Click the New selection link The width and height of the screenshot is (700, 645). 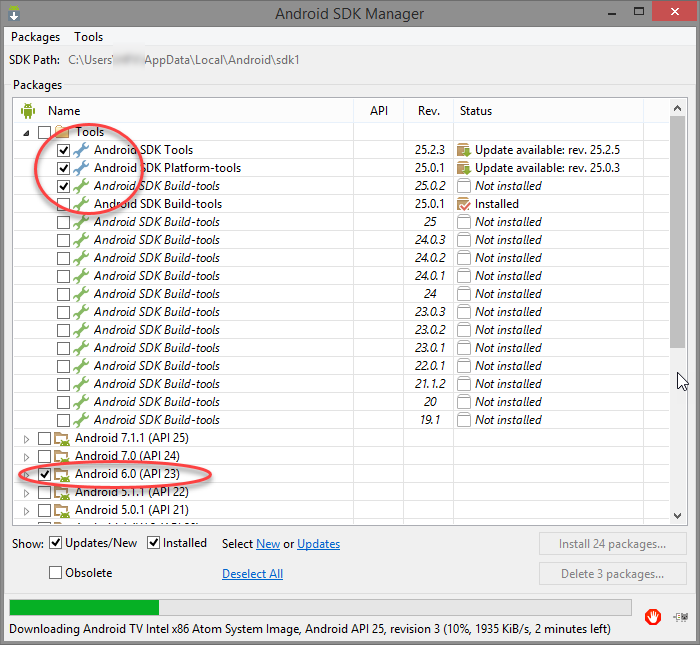pos(268,544)
